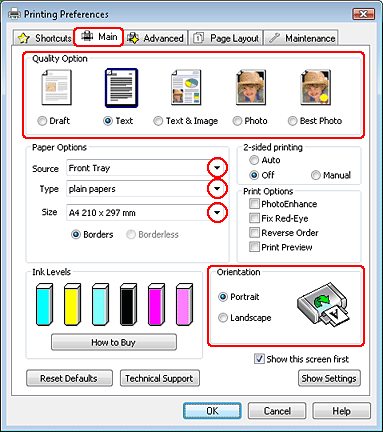383x432 pixels.
Task: Open the paper Source dropdown
Action: (217, 168)
